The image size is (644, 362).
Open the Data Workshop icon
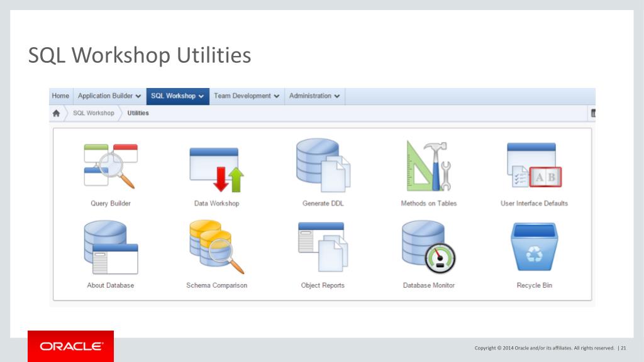(x=216, y=170)
